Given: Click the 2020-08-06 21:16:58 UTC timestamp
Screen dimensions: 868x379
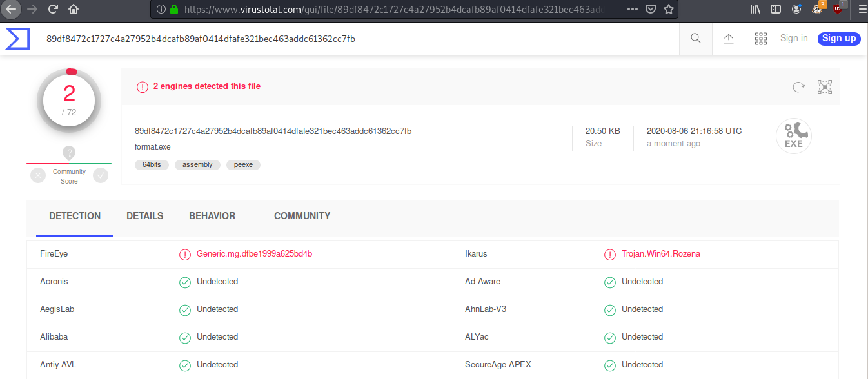Looking at the screenshot, I should pyautogui.click(x=695, y=131).
